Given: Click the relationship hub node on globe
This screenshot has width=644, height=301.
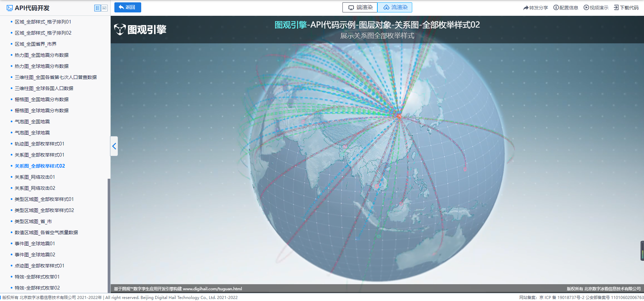Looking at the screenshot, I should [x=399, y=116].
